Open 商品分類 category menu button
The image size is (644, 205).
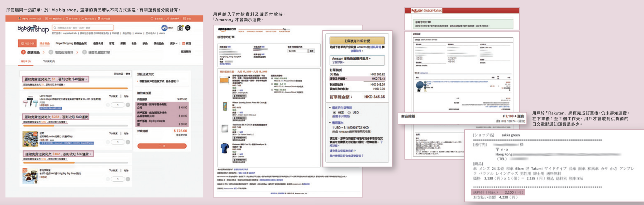point(27,44)
